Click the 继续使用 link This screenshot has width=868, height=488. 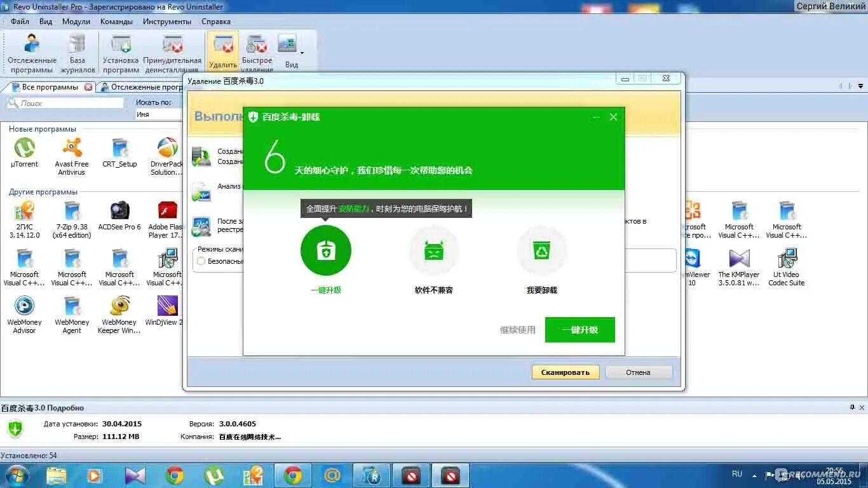tap(518, 330)
